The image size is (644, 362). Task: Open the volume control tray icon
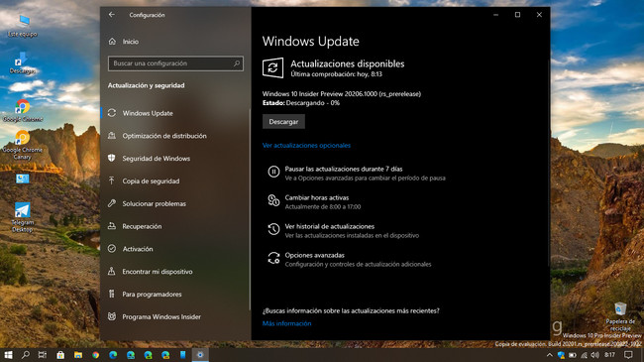click(594, 355)
